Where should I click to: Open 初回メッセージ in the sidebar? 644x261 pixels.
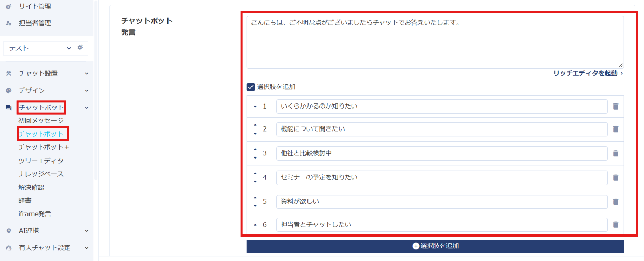(41, 121)
